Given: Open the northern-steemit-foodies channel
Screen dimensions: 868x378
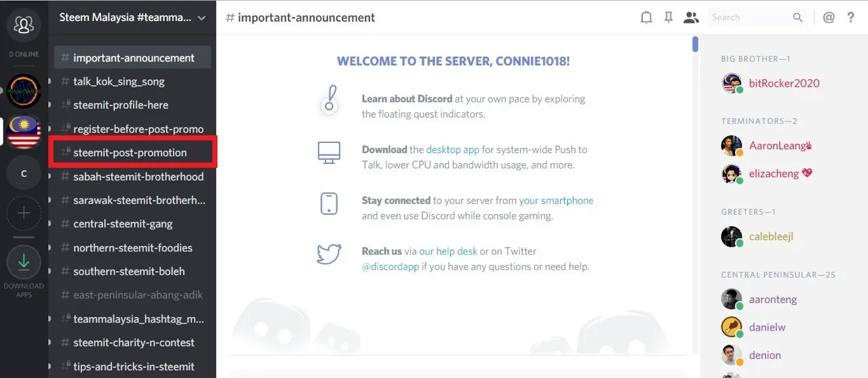Looking at the screenshot, I should coord(133,247).
